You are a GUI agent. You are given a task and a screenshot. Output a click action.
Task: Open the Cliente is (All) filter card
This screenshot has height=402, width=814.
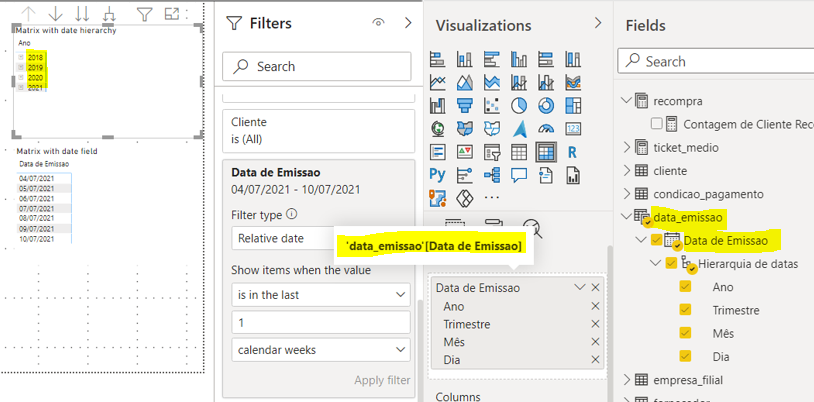318,131
